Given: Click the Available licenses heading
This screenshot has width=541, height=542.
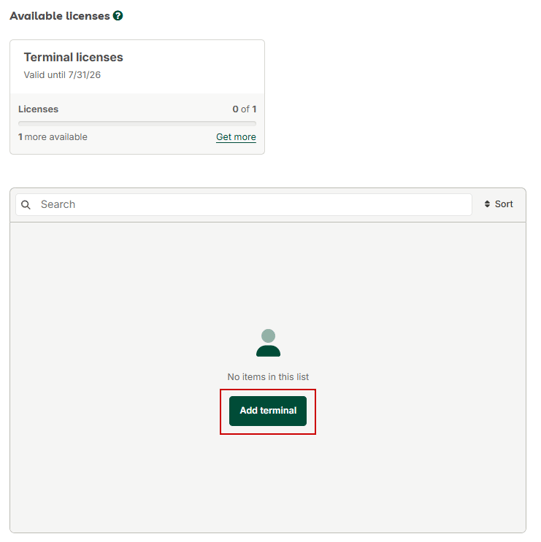Looking at the screenshot, I should (x=60, y=16).
